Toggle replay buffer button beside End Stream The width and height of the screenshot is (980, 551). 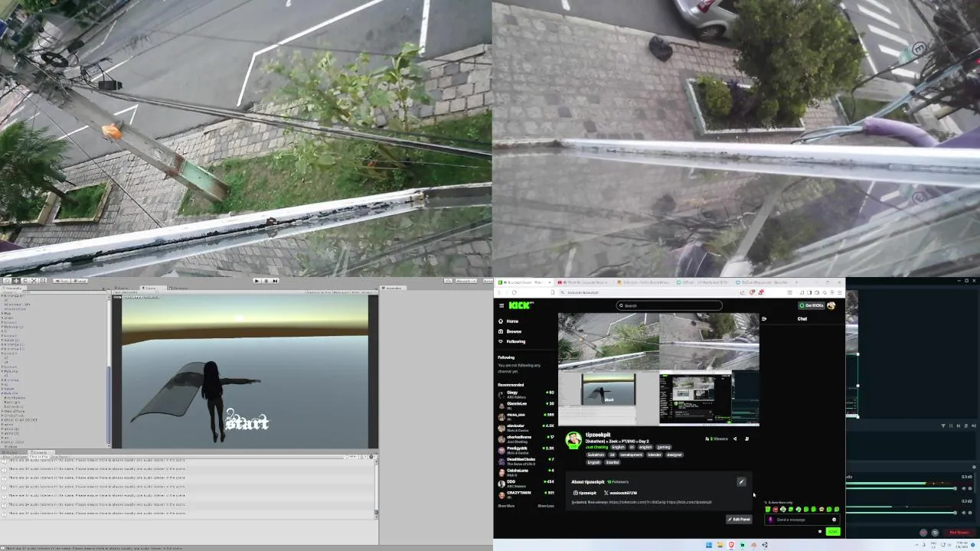[935, 533]
